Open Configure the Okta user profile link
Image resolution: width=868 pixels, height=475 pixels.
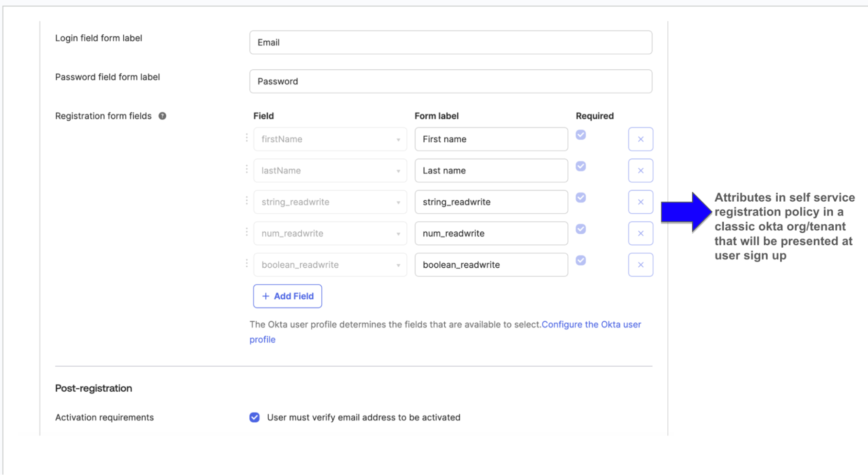[x=591, y=324]
